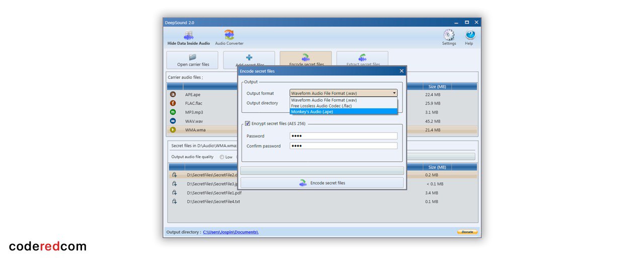
Task: Select MP3.mp3 carrier file icon
Action: coord(173,112)
